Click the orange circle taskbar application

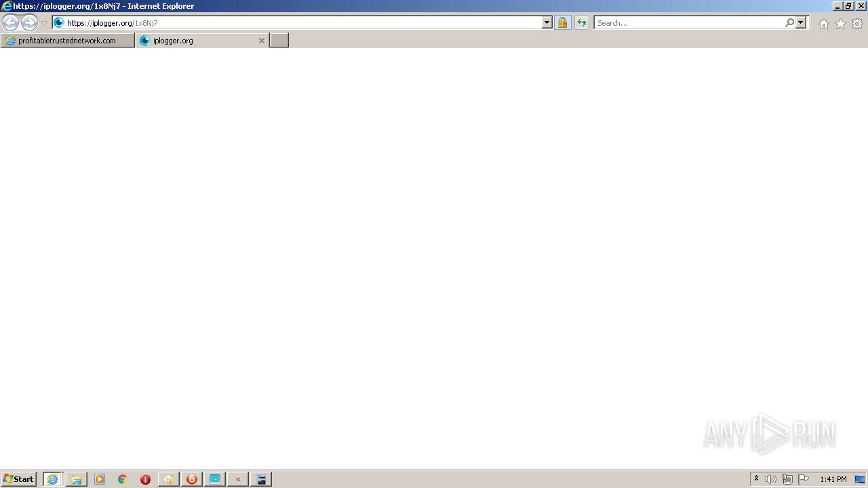(x=192, y=479)
